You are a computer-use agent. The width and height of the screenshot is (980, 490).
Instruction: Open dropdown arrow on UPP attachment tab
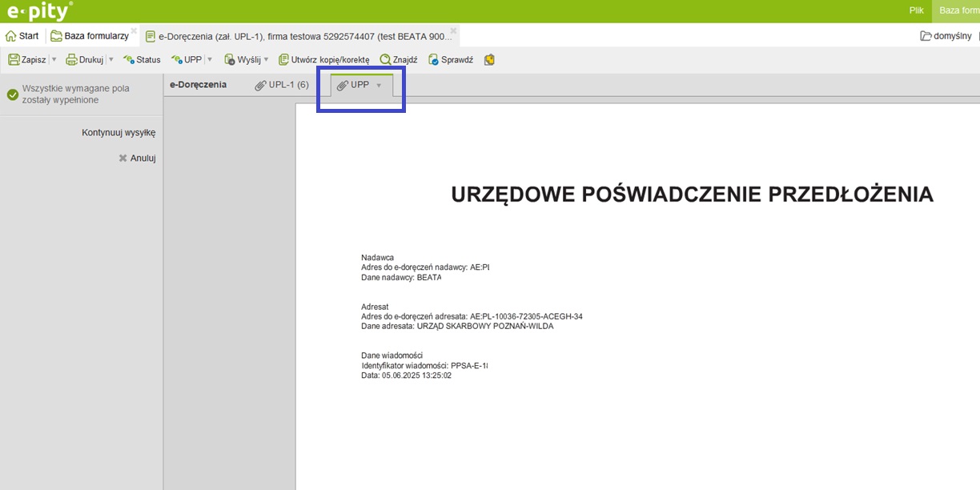click(x=379, y=85)
